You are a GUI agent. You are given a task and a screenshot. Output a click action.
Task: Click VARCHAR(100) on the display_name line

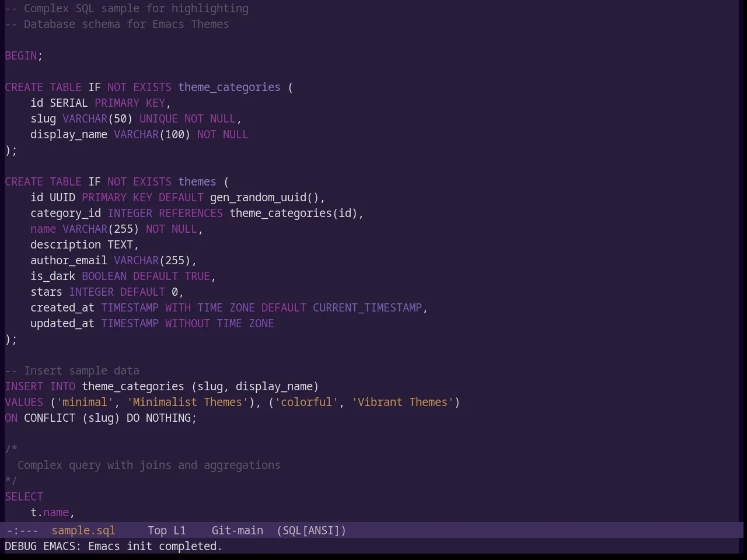coord(152,134)
